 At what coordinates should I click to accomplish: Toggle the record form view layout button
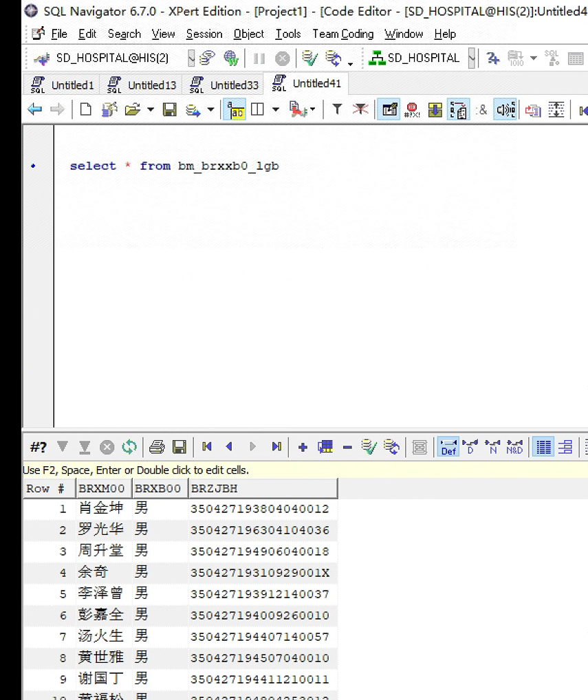tap(565, 447)
